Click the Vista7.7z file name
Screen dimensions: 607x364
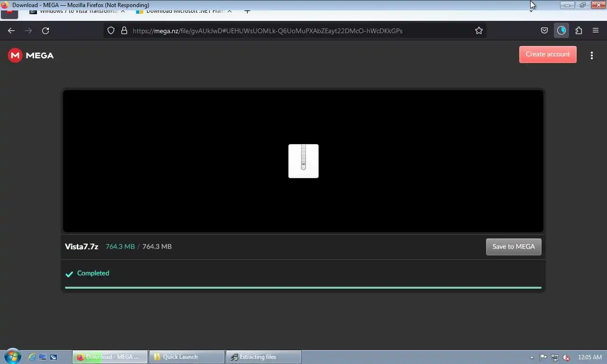pyautogui.click(x=82, y=246)
